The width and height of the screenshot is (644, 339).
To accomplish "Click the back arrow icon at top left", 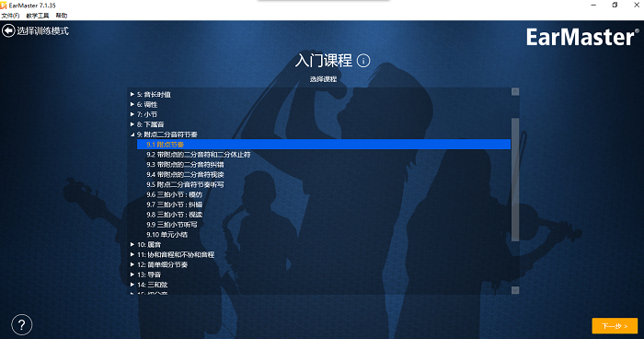I will (8, 30).
